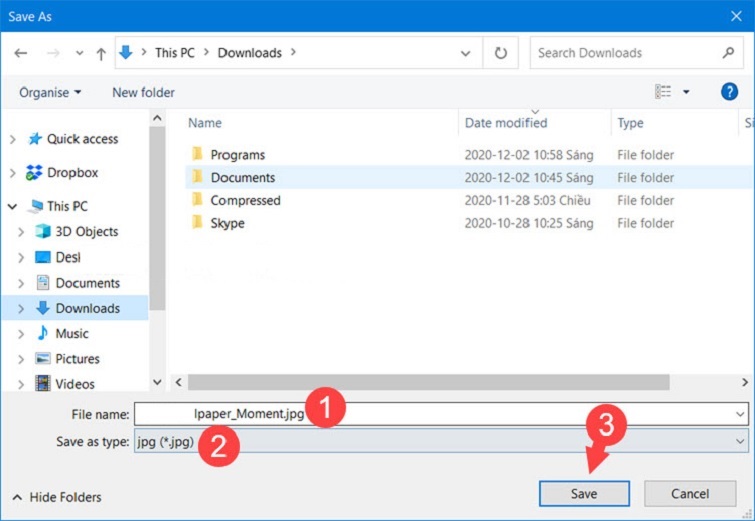
Task: Select Dropbox in the navigation pane
Action: [72, 173]
